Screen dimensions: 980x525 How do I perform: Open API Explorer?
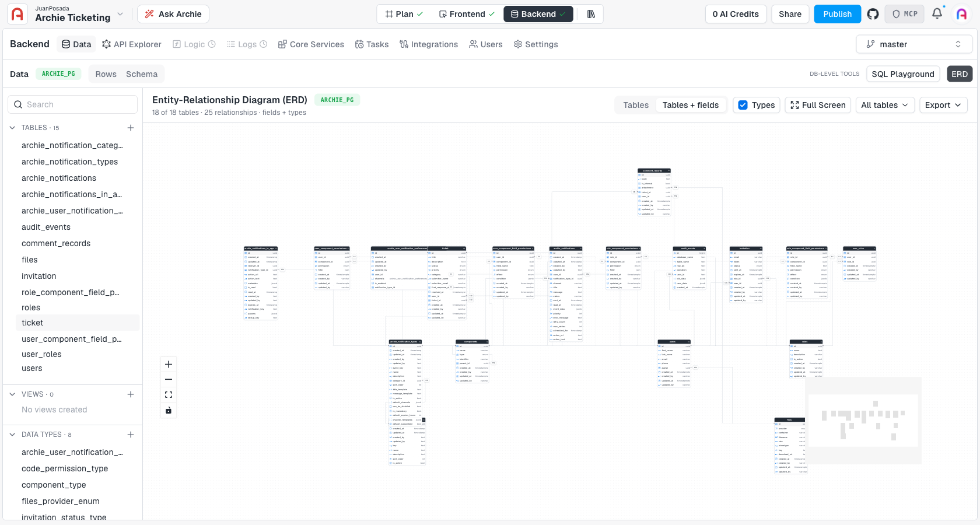point(132,44)
